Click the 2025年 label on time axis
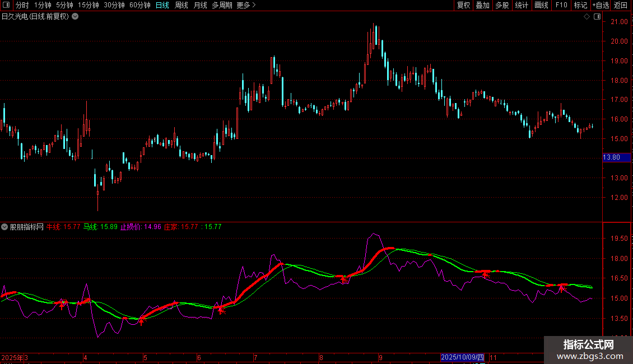The height and width of the screenshot is (364, 633). tap(12, 357)
